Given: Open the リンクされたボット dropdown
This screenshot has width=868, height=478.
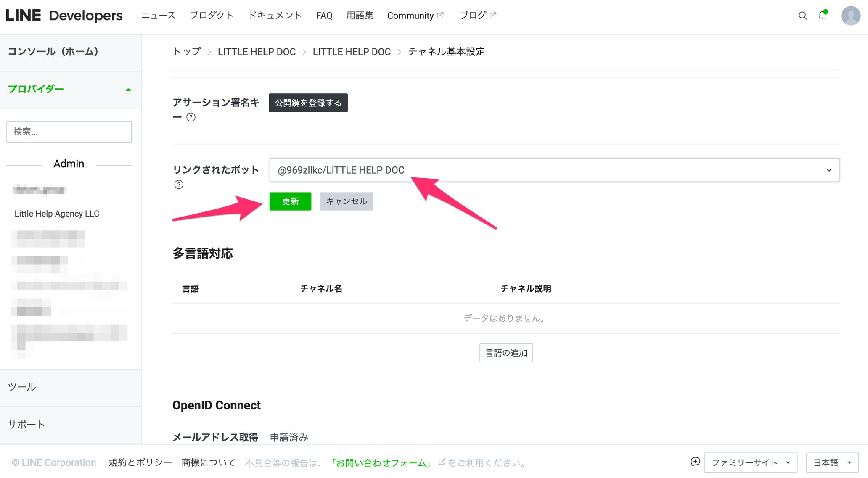Looking at the screenshot, I should click(828, 170).
